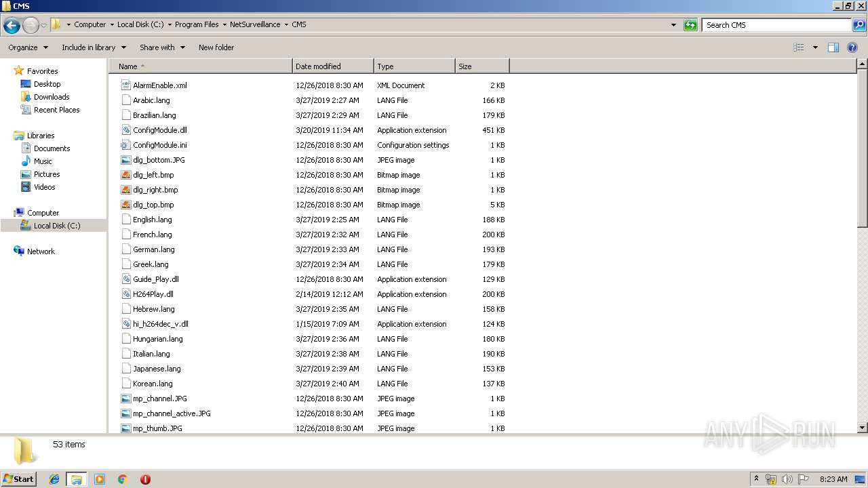Toggle the preview pane icon

point(833,47)
